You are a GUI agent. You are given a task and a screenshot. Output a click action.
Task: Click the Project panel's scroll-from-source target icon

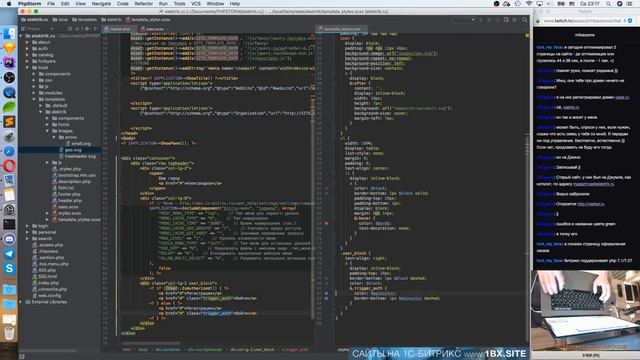pyautogui.click(x=70, y=29)
